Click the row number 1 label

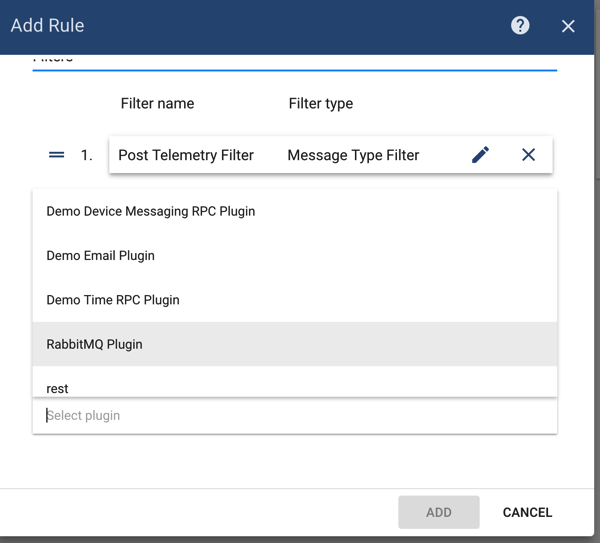86,155
